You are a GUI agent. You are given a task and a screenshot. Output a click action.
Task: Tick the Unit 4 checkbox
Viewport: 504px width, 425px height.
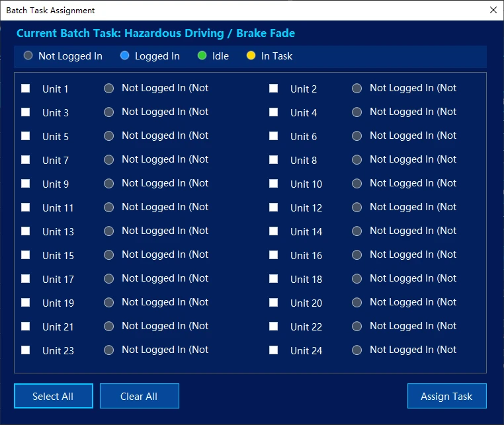pyautogui.click(x=274, y=112)
